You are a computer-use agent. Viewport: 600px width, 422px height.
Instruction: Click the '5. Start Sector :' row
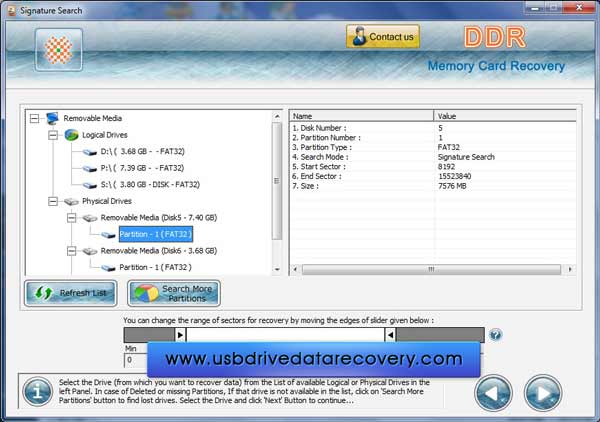click(433, 167)
